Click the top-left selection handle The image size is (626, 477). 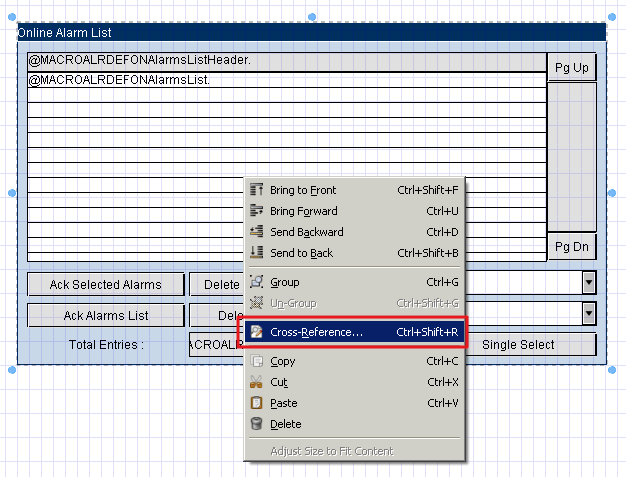12,17
